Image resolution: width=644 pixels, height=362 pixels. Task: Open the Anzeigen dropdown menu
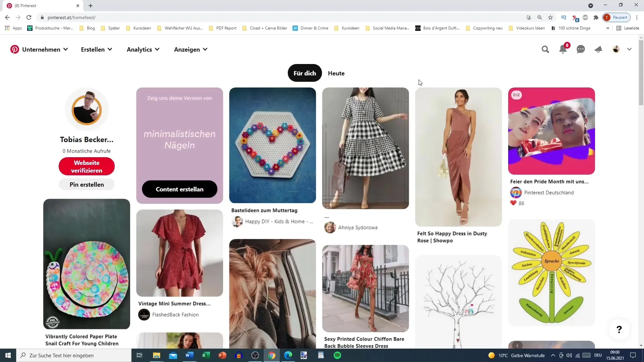click(191, 50)
